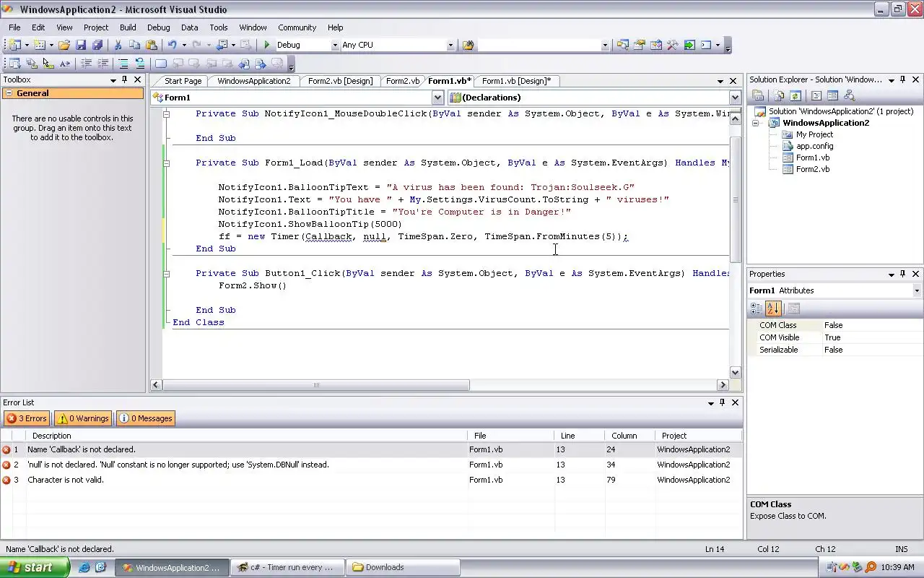Open the Form1 class name dropdown
924x578 pixels.
(437, 98)
